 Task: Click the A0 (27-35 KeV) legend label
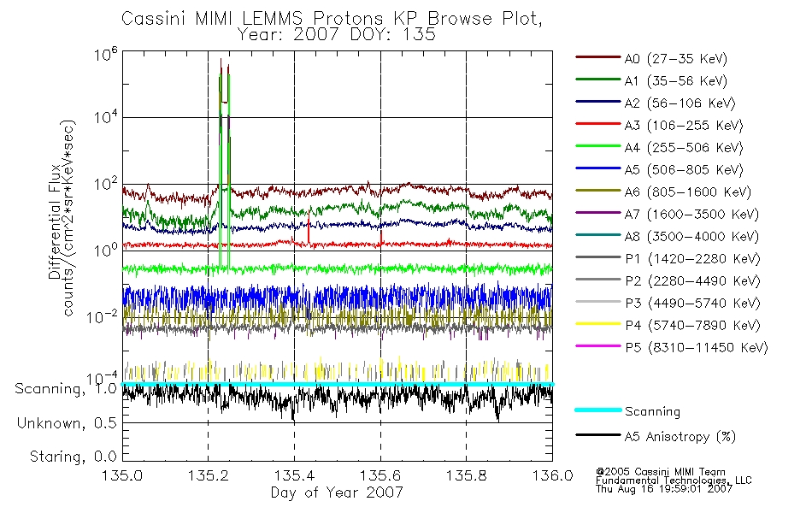coord(675,59)
